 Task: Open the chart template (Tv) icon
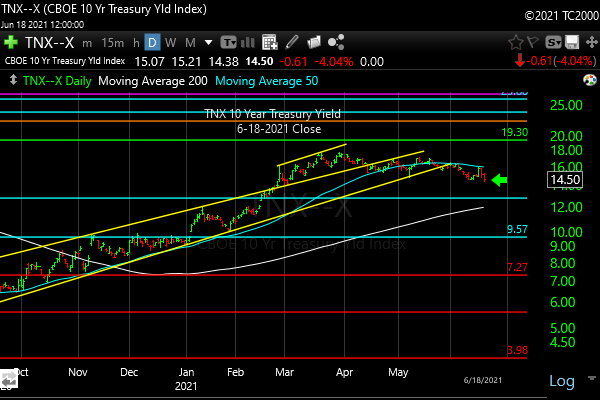pyautogui.click(x=231, y=42)
